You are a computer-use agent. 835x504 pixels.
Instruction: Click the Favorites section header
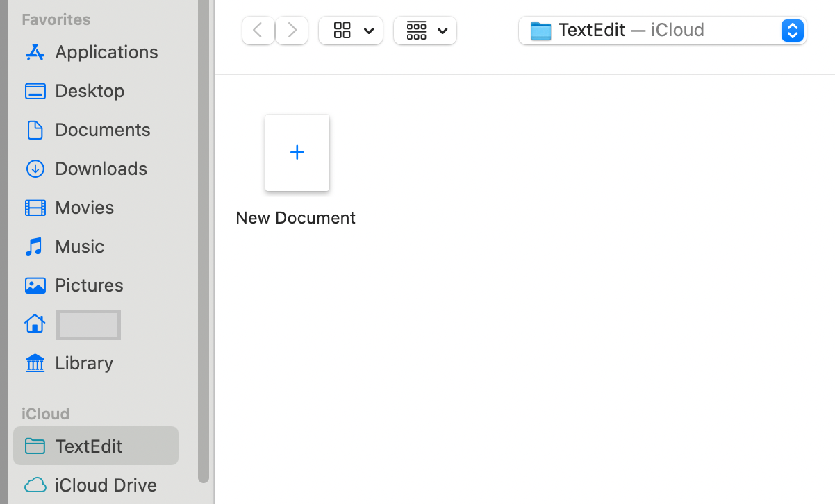(56, 19)
